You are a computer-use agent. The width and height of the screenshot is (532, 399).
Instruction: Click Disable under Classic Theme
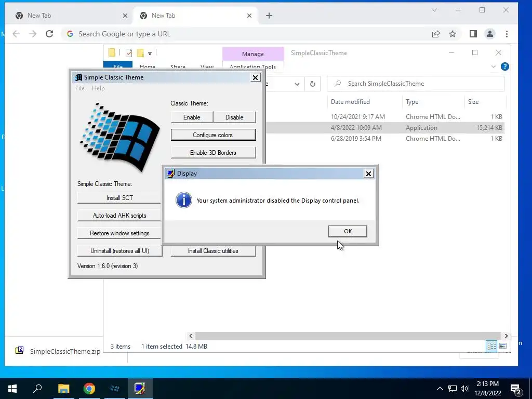[x=234, y=117]
